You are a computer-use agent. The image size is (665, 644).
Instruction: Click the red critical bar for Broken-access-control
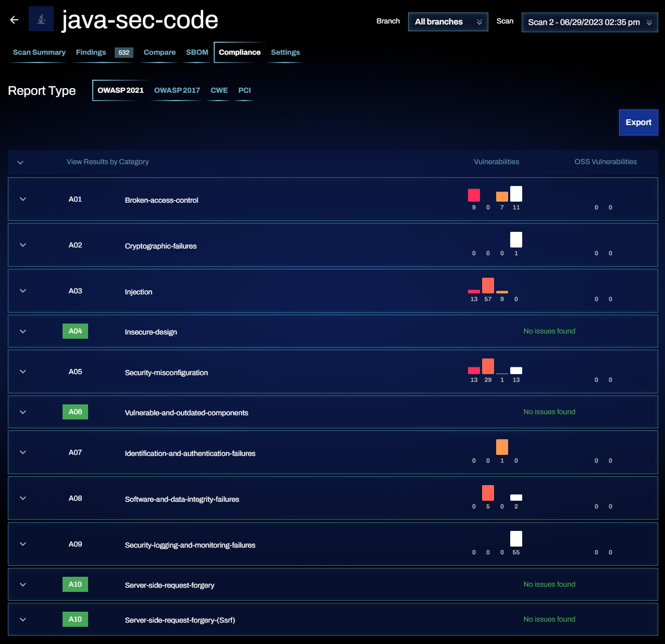pyautogui.click(x=474, y=195)
